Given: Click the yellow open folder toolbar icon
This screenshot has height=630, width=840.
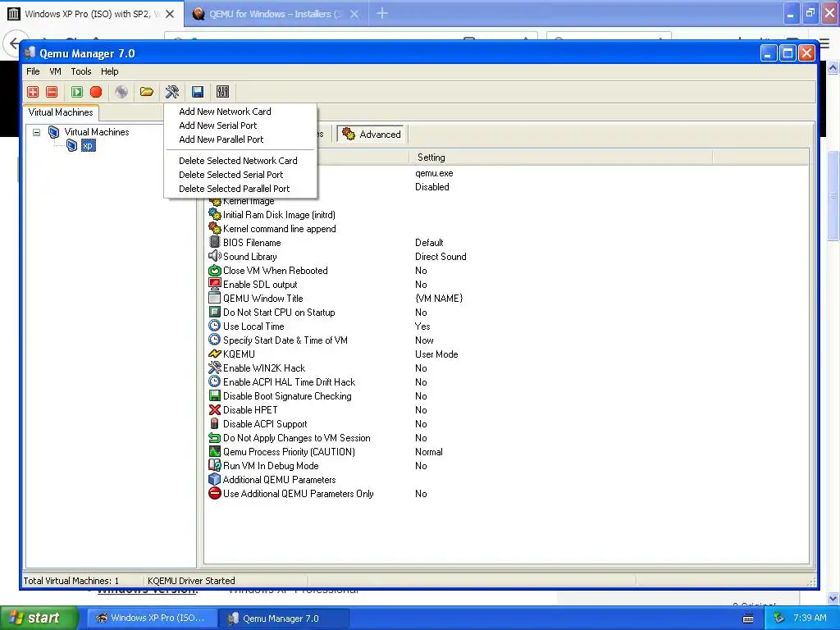Looking at the screenshot, I should (x=147, y=92).
